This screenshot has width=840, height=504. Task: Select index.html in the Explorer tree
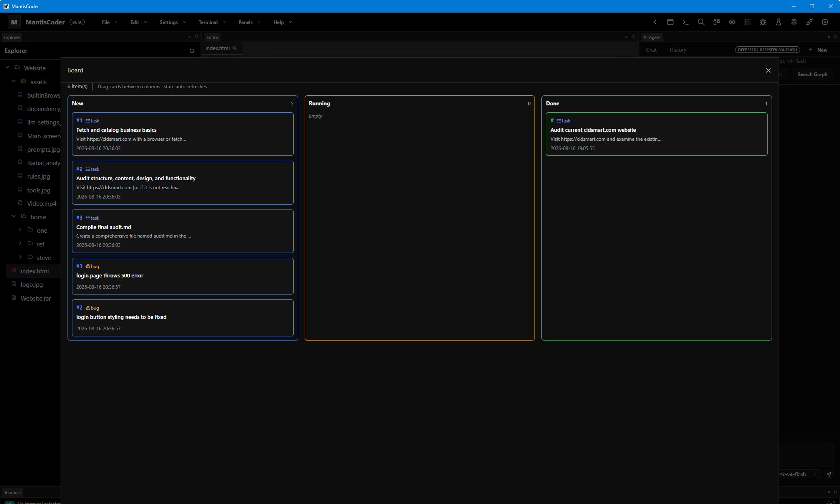pos(33,271)
